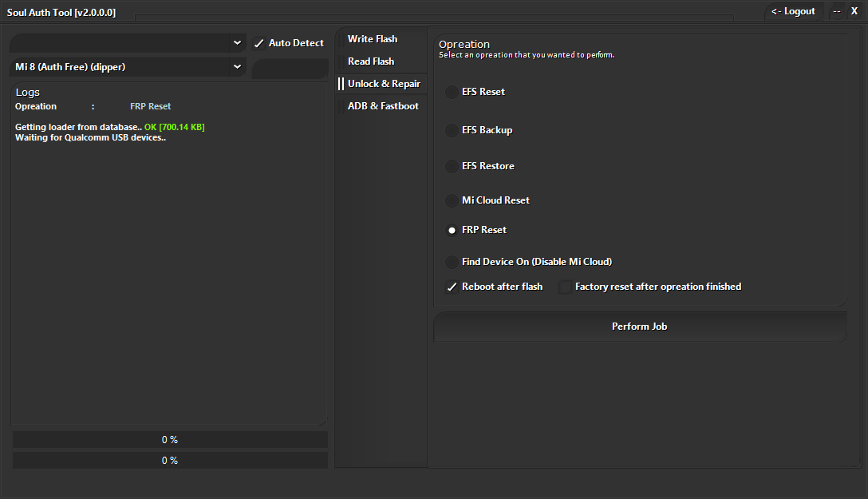Click the upper 0% progress bar
The width and height of the screenshot is (868, 499).
(169, 439)
